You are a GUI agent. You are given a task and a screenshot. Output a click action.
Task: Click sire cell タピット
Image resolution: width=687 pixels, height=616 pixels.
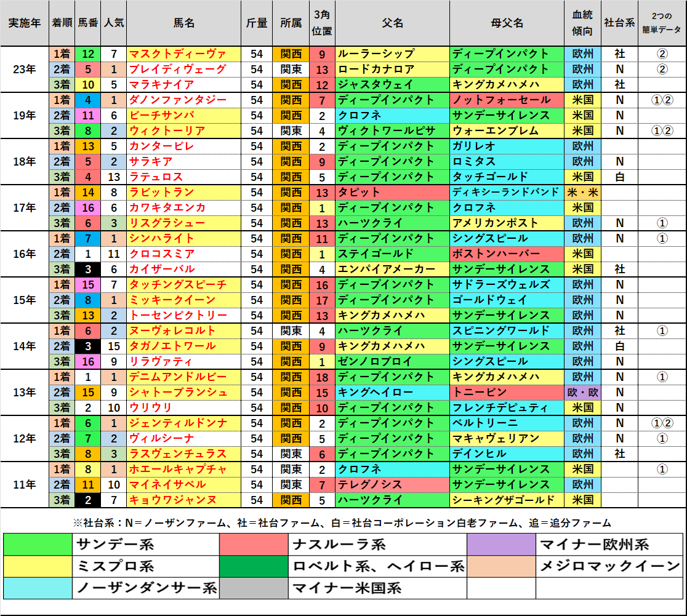(392, 193)
